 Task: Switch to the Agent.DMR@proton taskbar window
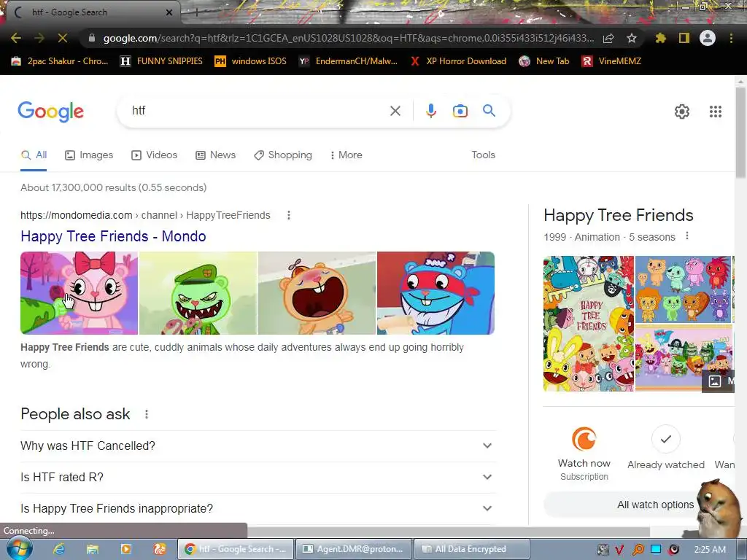tap(352, 549)
